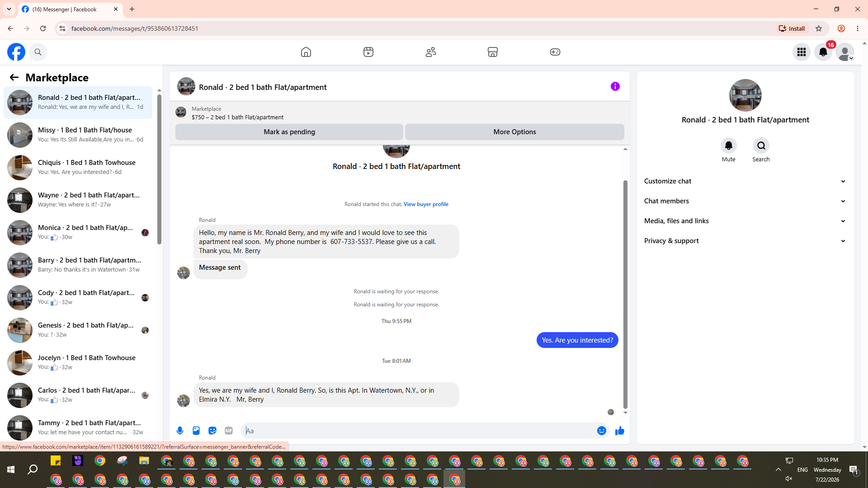Screen dimensions: 868x488
Task: Expand Privacy & support section
Action: click(x=745, y=241)
